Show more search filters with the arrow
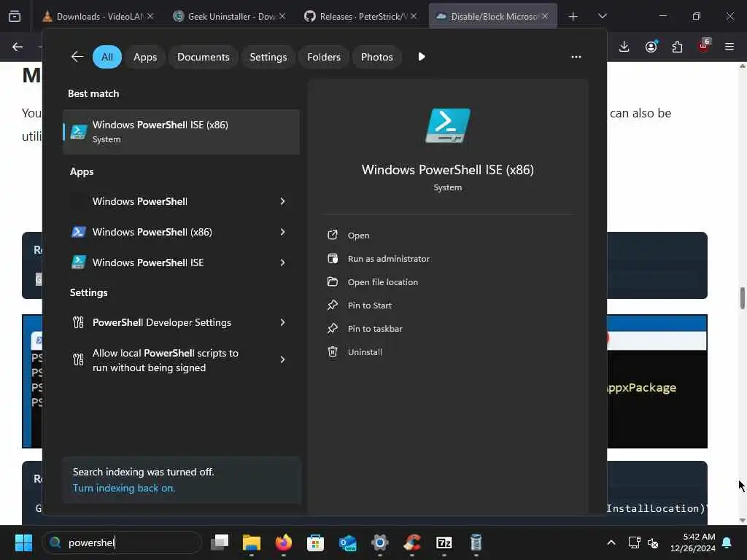 422,57
